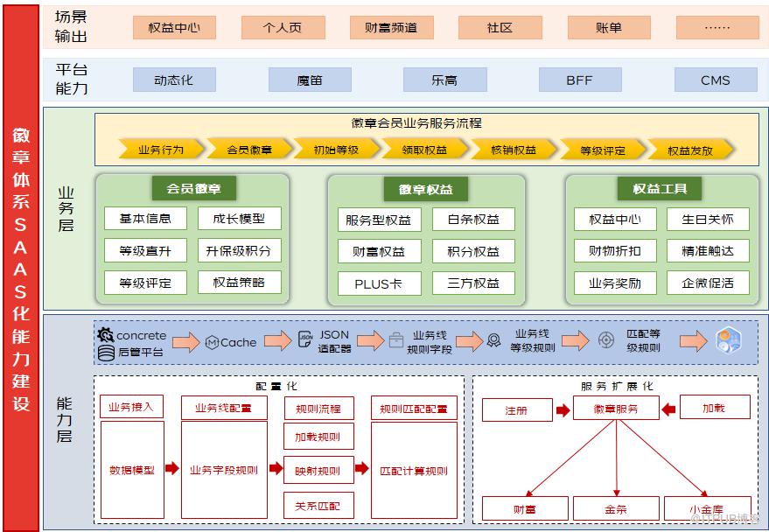769x532 pixels.
Task: Select the 魔笛 platform box
Action: pos(310,80)
